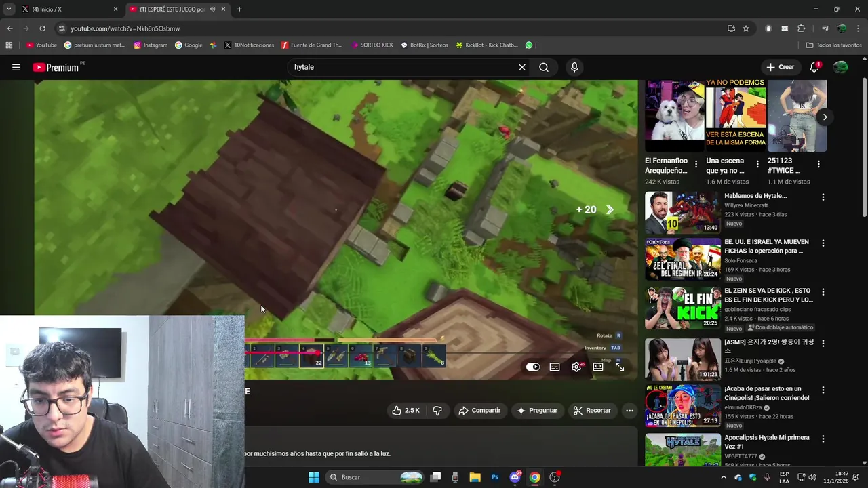Screen dimensions: 868x488
Task: Open options for 'El Fernanfloo Arequipeño' short
Action: tap(696, 164)
